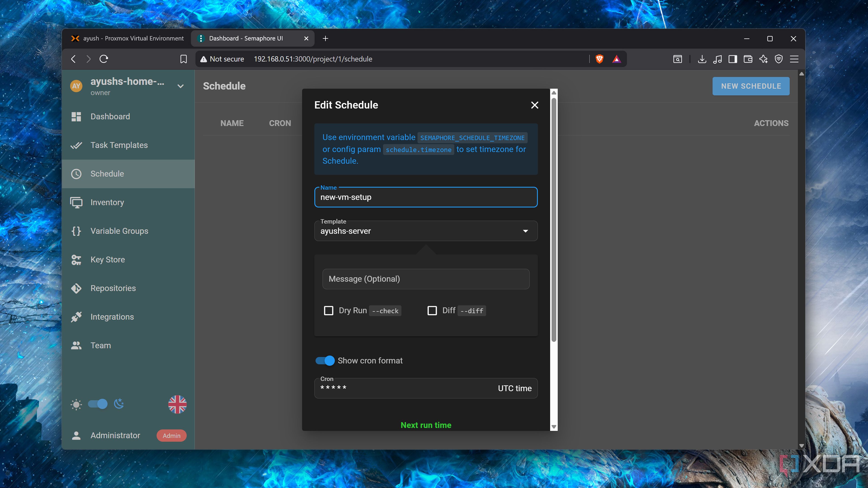The image size is (868, 488).
Task: Open the Template ayushs-server dropdown
Action: pyautogui.click(x=426, y=231)
